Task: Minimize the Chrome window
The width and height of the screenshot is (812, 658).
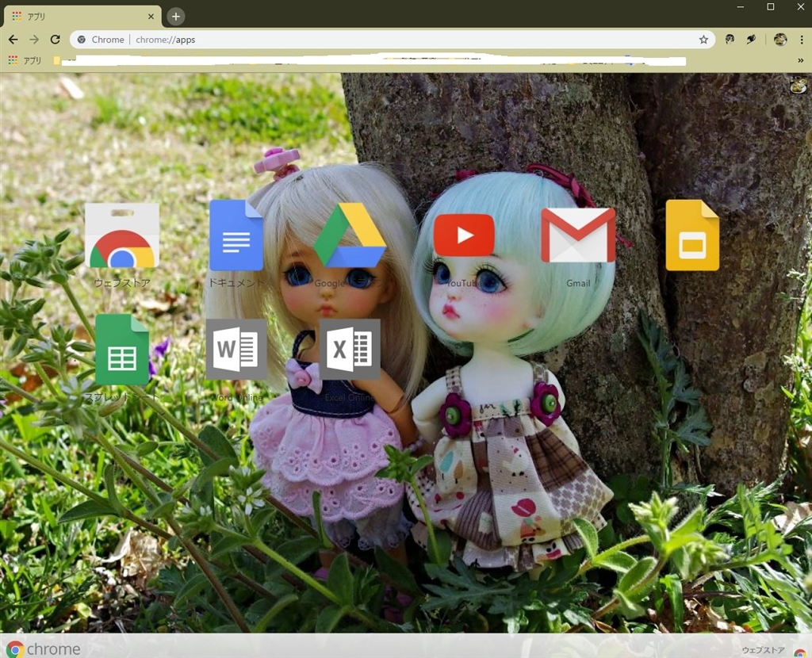Action: (741, 6)
